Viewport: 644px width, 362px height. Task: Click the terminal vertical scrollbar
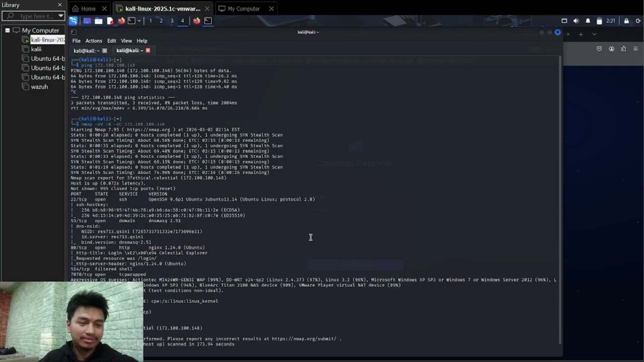559,200
